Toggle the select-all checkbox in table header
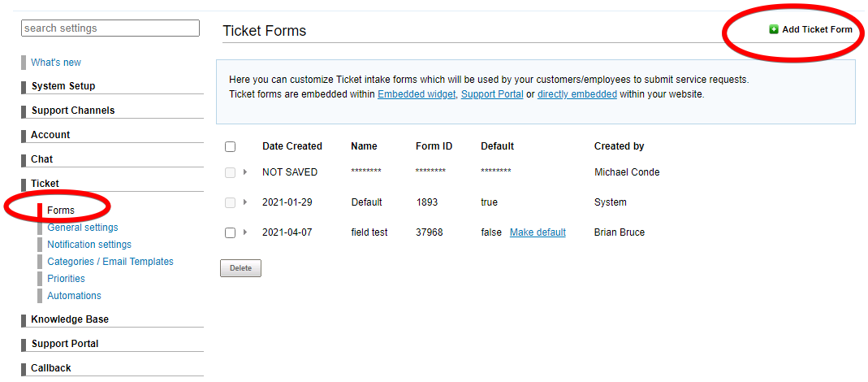This screenshot has width=868, height=382. pos(230,147)
